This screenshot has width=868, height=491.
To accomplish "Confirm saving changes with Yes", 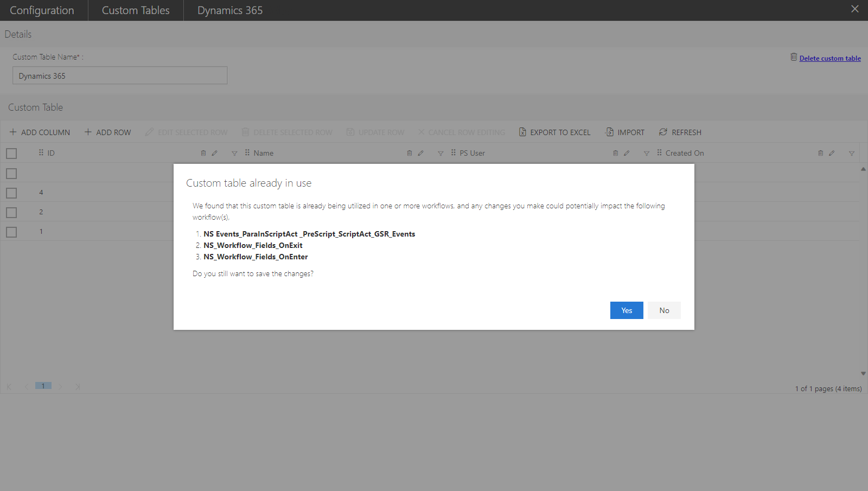I will tap(627, 310).
